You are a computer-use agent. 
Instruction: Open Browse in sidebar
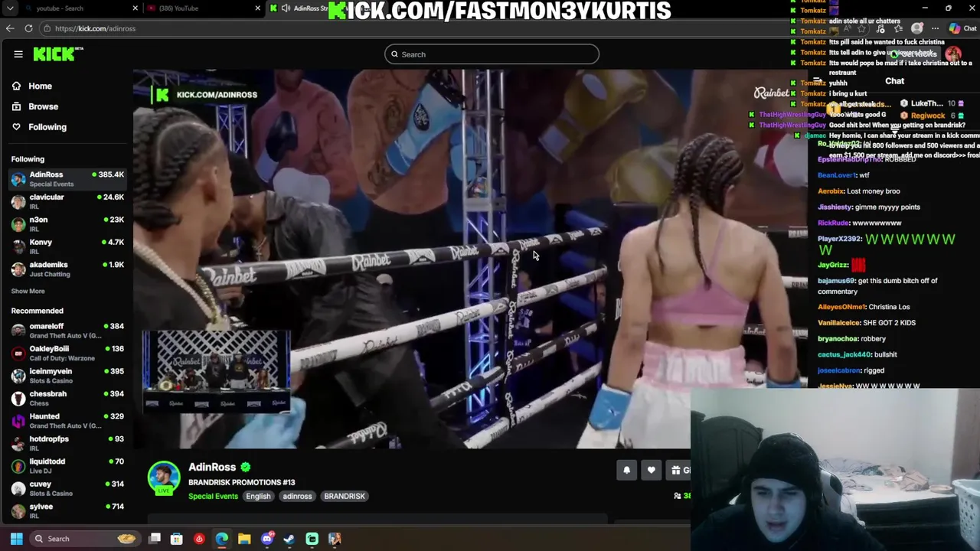[43, 106]
